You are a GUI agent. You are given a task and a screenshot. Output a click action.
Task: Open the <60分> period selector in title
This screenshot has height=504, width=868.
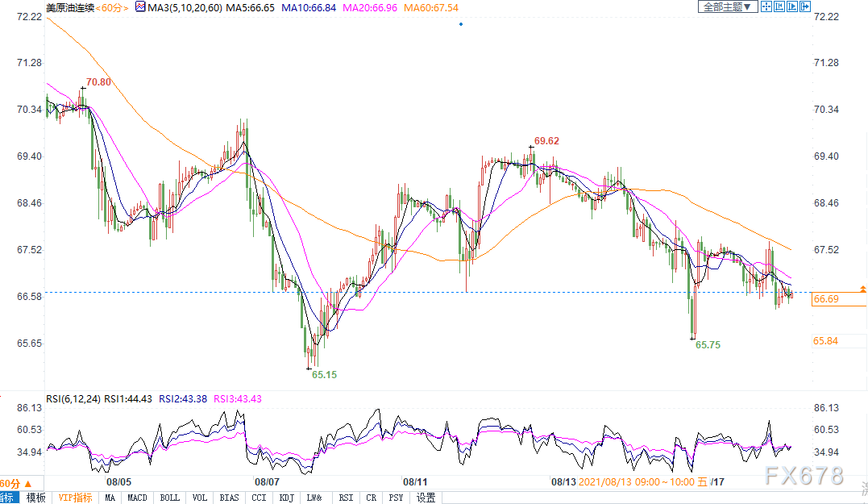(112, 8)
